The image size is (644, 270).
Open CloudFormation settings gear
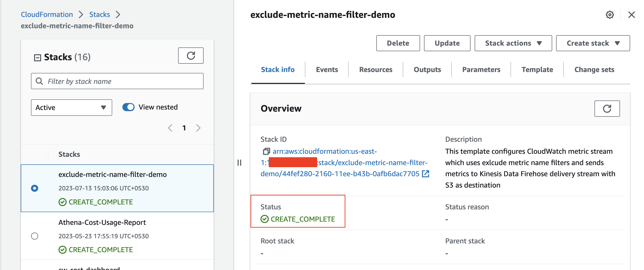[x=610, y=15]
